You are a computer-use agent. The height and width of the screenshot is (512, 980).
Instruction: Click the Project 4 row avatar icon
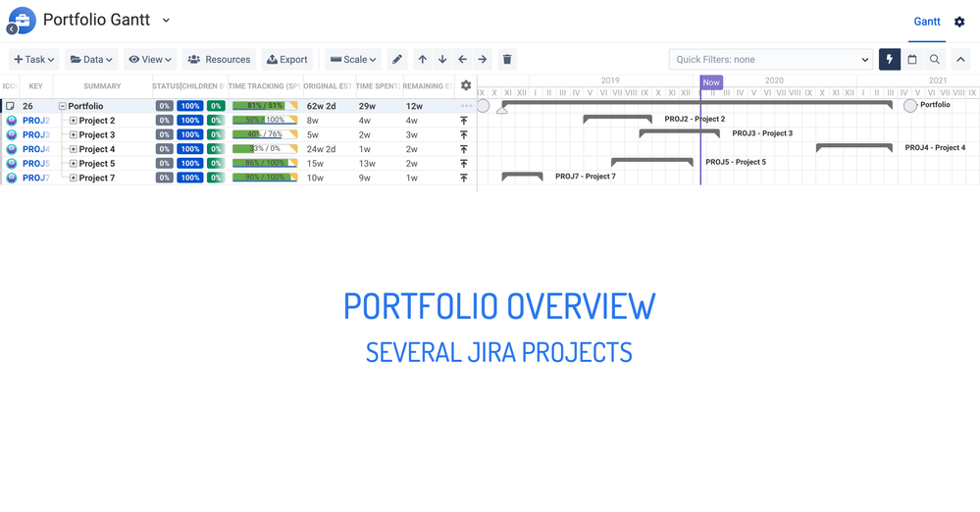coord(11,149)
